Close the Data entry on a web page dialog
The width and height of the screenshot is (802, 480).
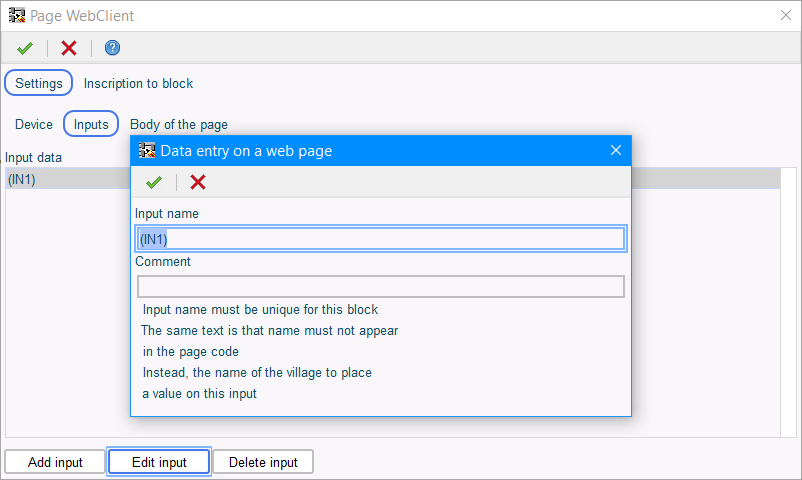tap(616, 150)
